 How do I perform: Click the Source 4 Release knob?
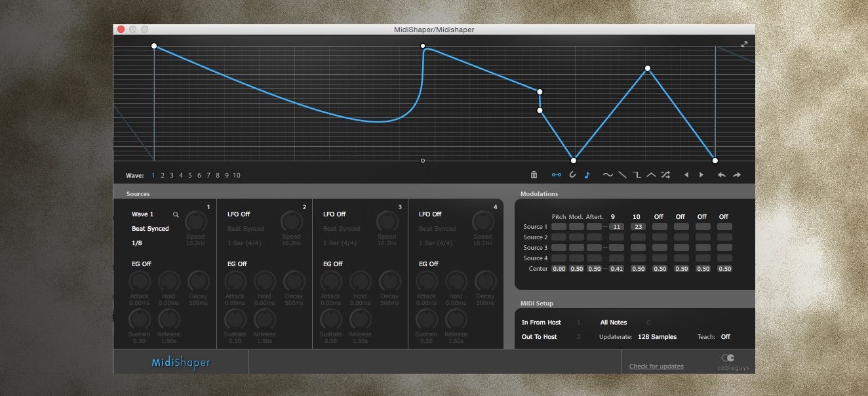[x=456, y=319]
